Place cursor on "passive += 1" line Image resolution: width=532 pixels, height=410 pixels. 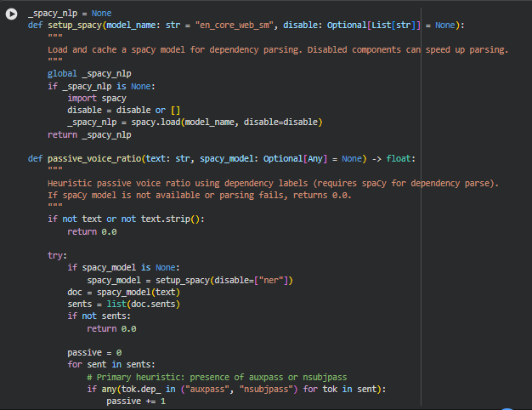(x=136, y=401)
